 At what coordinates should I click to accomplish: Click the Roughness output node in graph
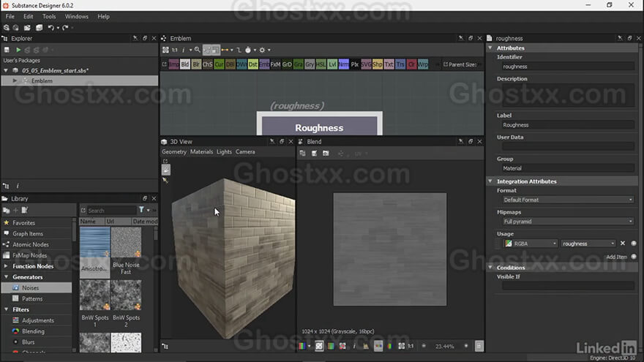[x=320, y=124]
